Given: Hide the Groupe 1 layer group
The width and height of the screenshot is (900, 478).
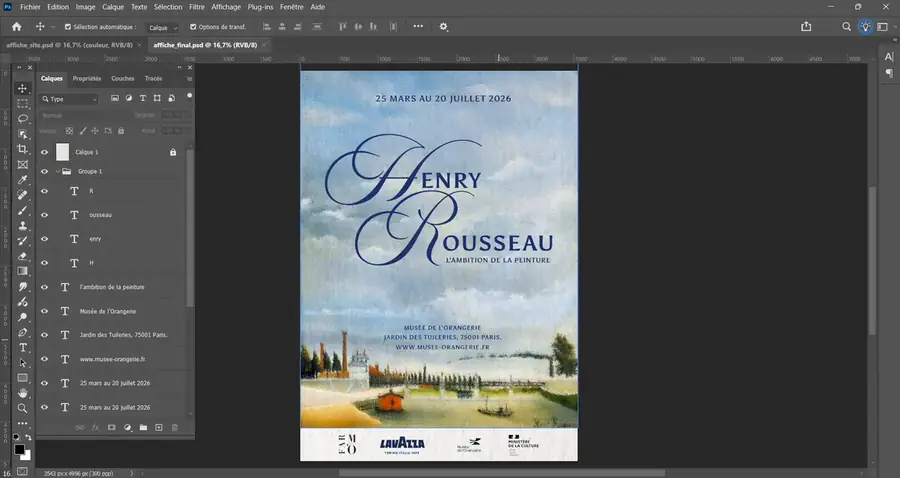Looking at the screenshot, I should (44, 171).
